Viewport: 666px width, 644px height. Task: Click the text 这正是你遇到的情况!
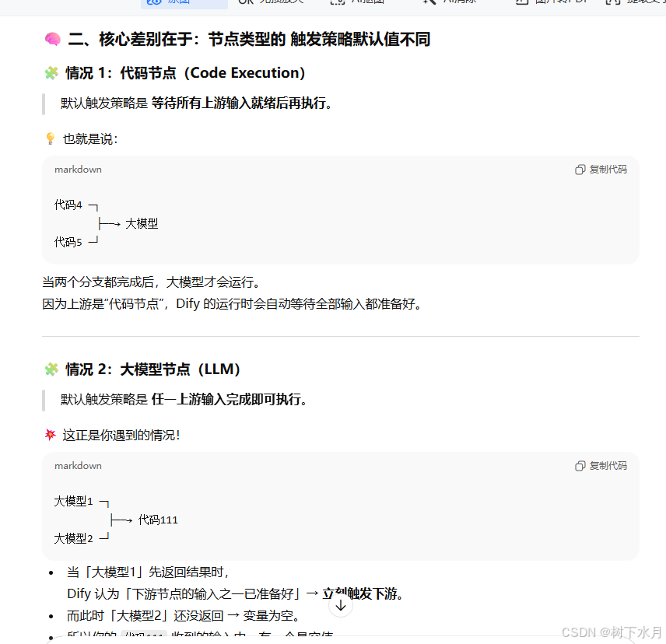point(121,435)
